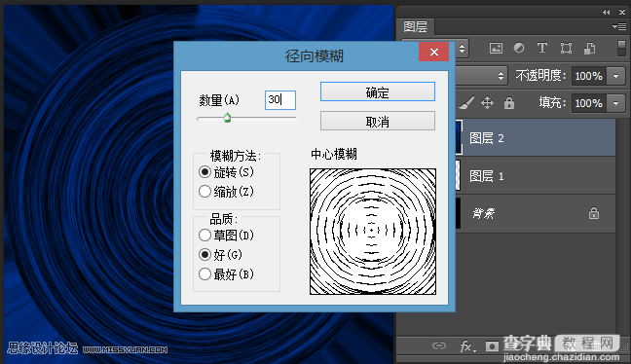Viewport: 631px width, 364px height.
Task: Confirm with the 确定 button
Action: point(378,91)
